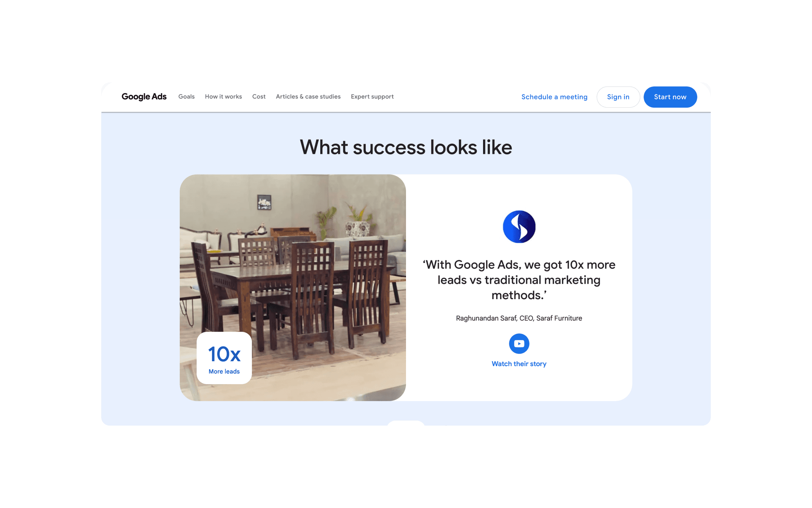Click the What success looks like heading
The image size is (812, 508).
406,147
